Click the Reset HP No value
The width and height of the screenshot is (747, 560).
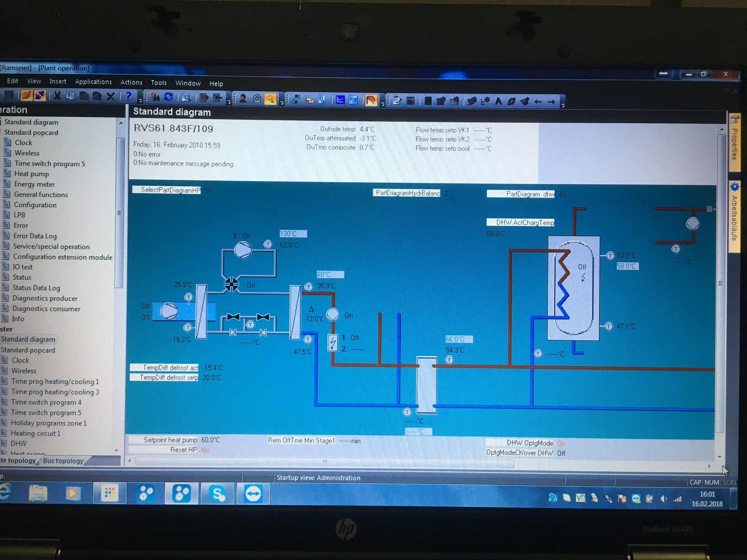pos(205,450)
